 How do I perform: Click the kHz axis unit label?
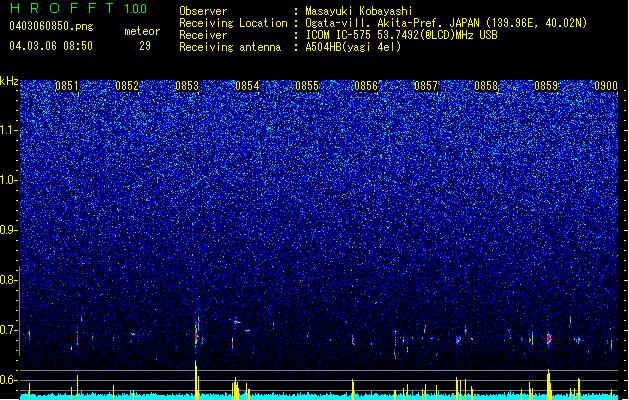tap(9, 81)
